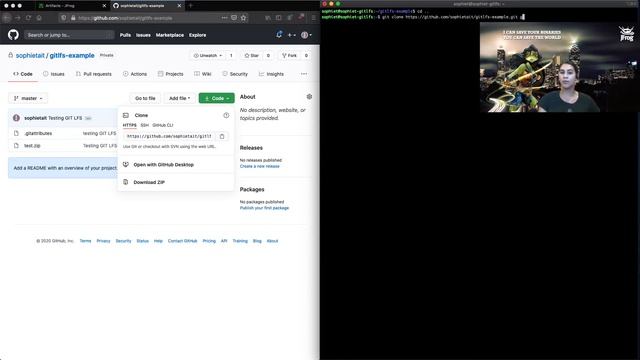Bookmark the page with the star icon
The height and width of the screenshot is (360, 640).
click(x=244, y=18)
